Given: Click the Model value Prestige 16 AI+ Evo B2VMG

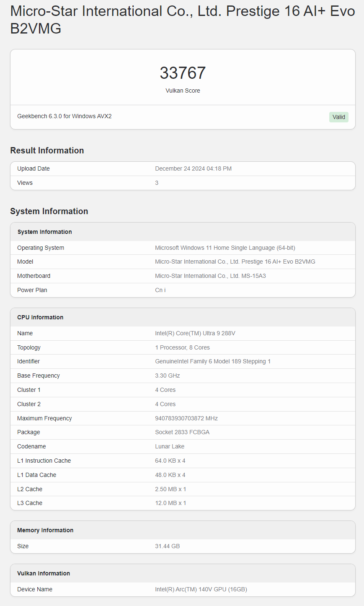Looking at the screenshot, I should (x=235, y=262).
